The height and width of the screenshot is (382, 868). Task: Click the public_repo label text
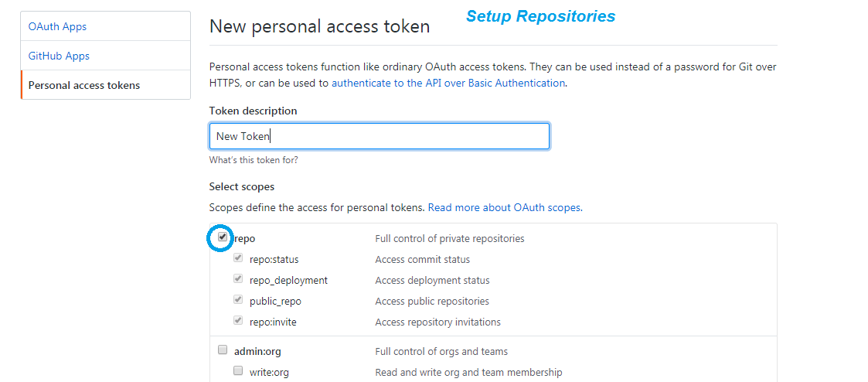coord(275,301)
